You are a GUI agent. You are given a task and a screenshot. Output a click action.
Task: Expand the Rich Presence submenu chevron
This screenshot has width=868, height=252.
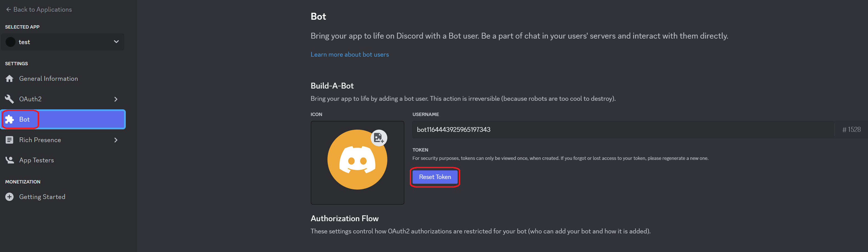coord(116,140)
